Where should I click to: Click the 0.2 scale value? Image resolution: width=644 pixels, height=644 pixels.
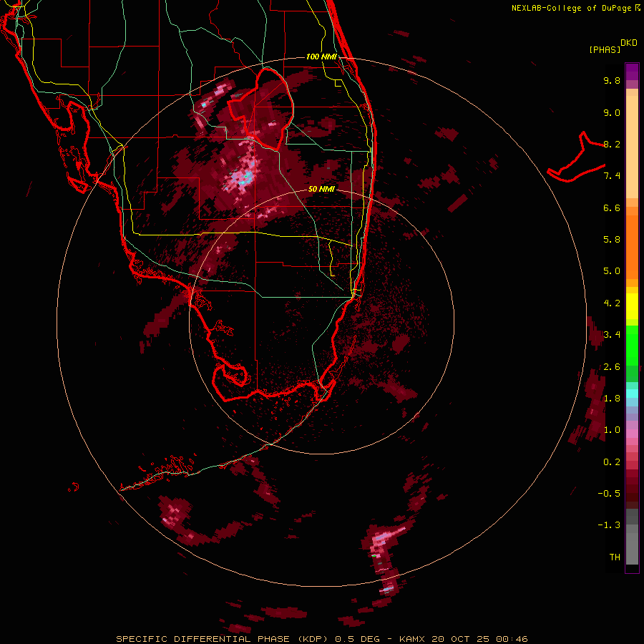(x=612, y=462)
